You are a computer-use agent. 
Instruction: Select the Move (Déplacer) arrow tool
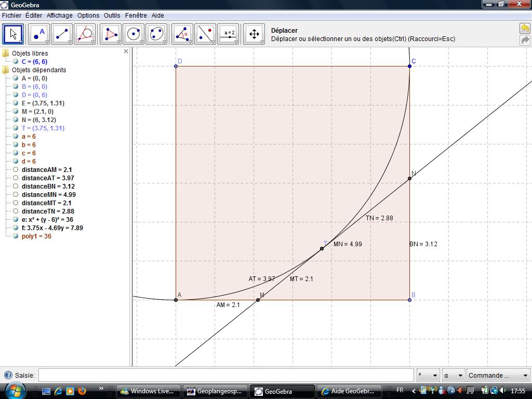coord(13,34)
